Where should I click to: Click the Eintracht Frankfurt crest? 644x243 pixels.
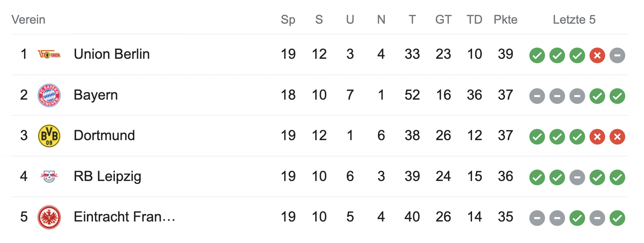[x=49, y=217]
